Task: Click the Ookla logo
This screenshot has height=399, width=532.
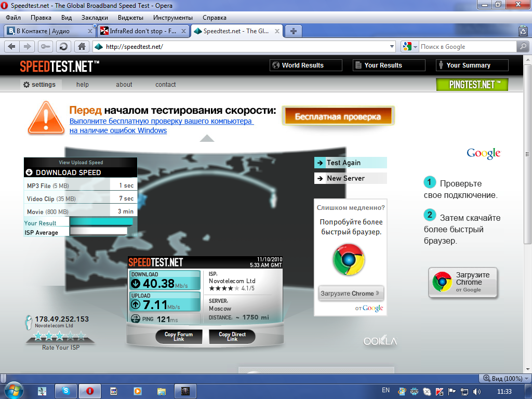Action: click(x=380, y=341)
